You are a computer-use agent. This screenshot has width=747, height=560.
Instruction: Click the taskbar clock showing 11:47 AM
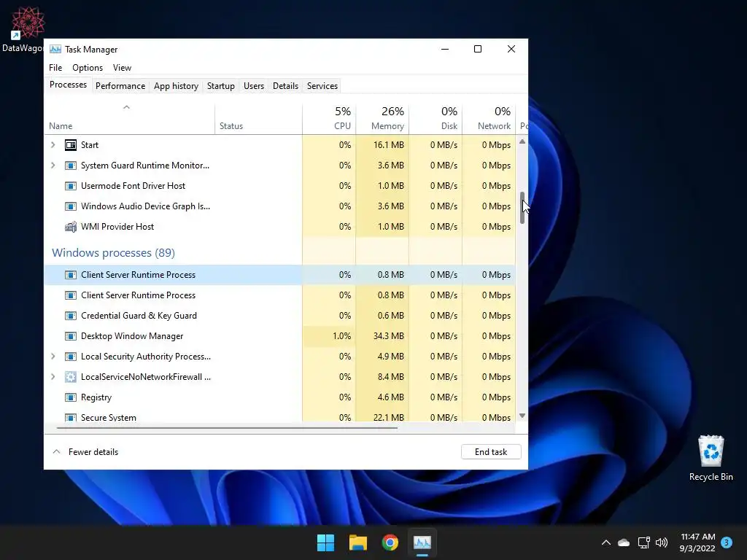pos(697,542)
